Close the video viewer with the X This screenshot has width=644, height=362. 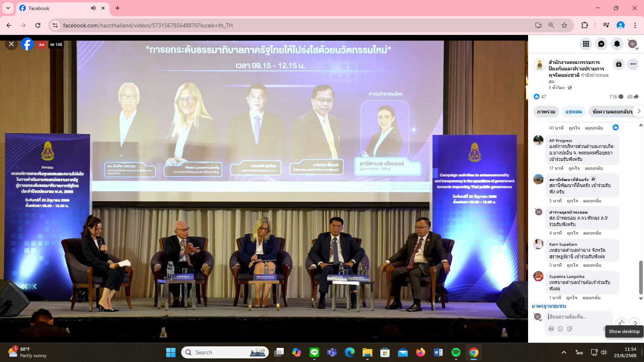pyautogui.click(x=11, y=44)
